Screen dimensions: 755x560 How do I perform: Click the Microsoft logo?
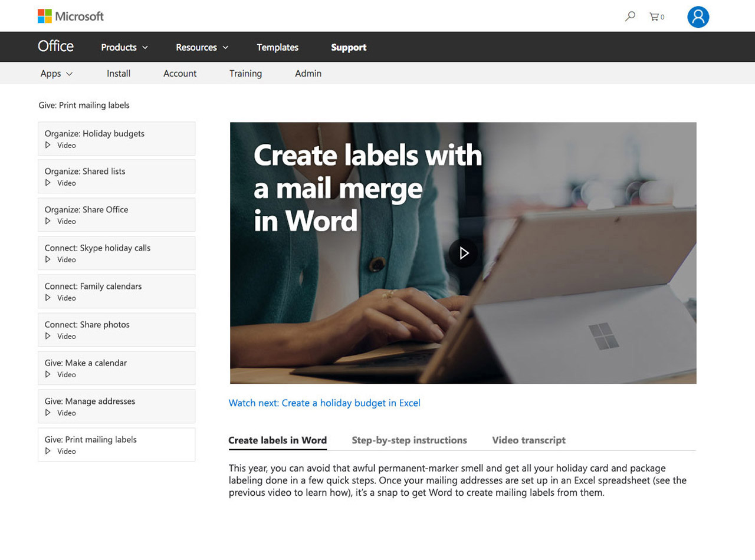[71, 16]
